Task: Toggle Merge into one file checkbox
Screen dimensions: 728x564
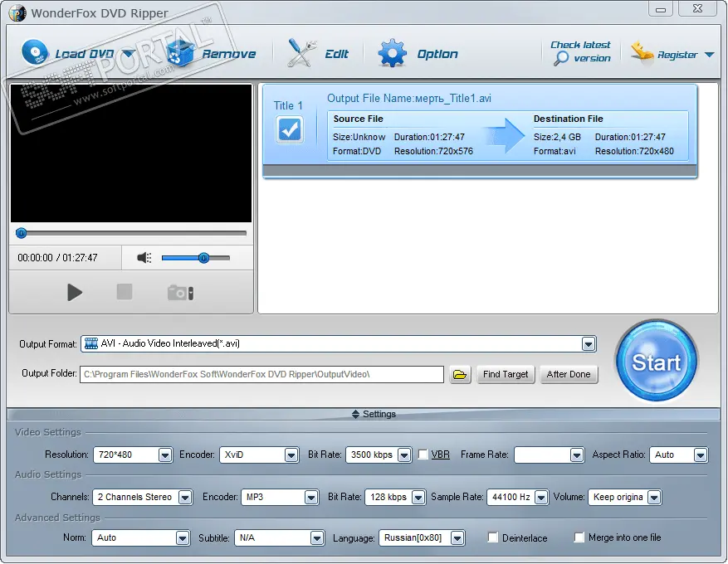Action: point(579,537)
